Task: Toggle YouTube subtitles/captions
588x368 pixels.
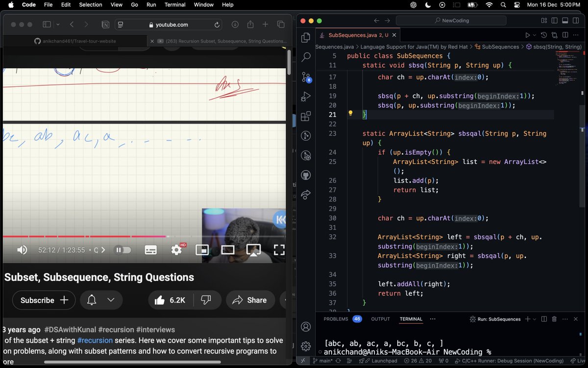Action: (150, 250)
